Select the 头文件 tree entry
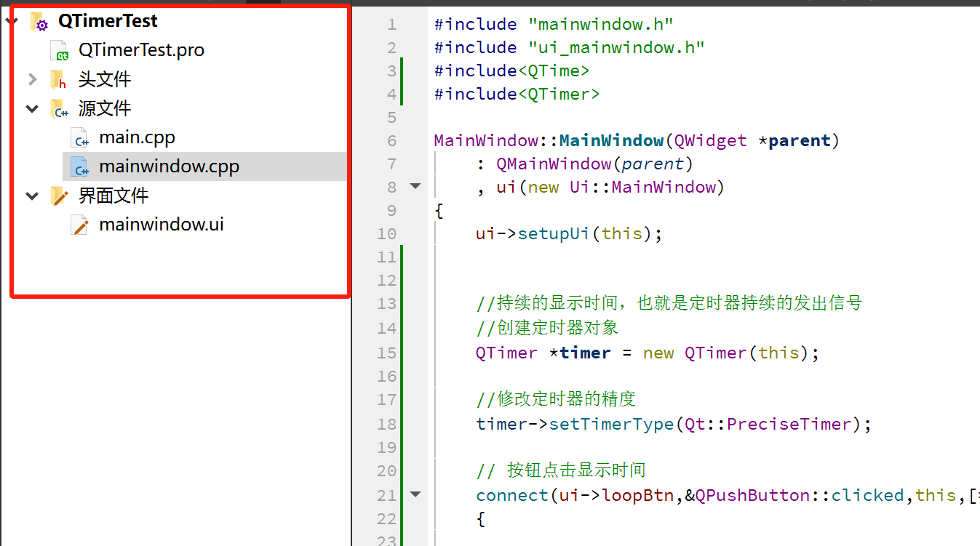 pos(105,79)
